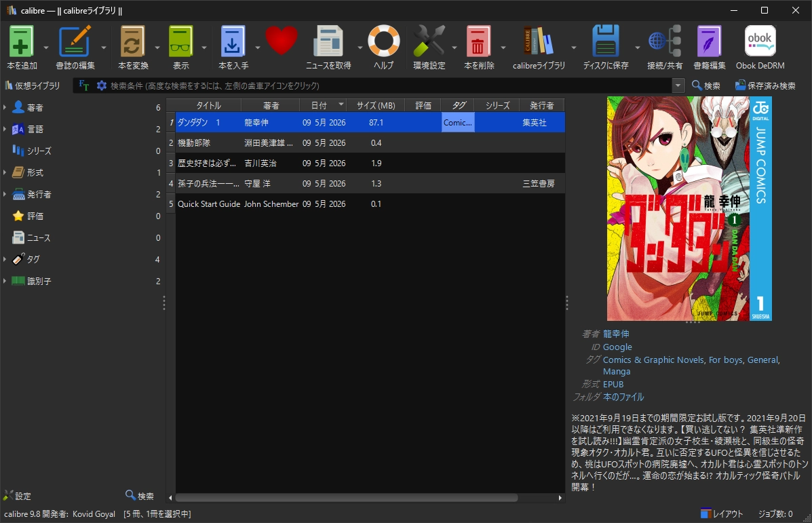Click ジョブ数: 0 jobs indicator
Viewport: 812px width, 523px height.
pyautogui.click(x=775, y=514)
